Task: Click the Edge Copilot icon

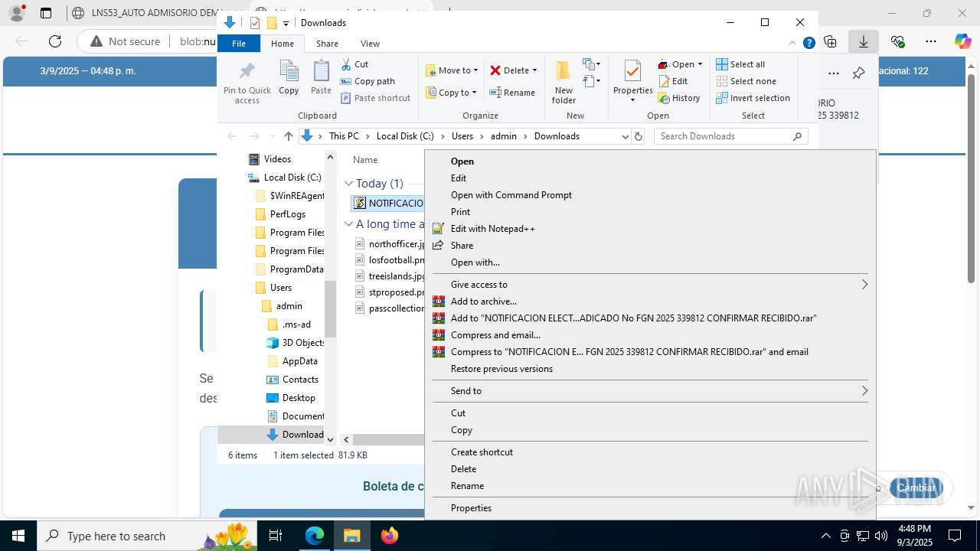Action: (962, 41)
